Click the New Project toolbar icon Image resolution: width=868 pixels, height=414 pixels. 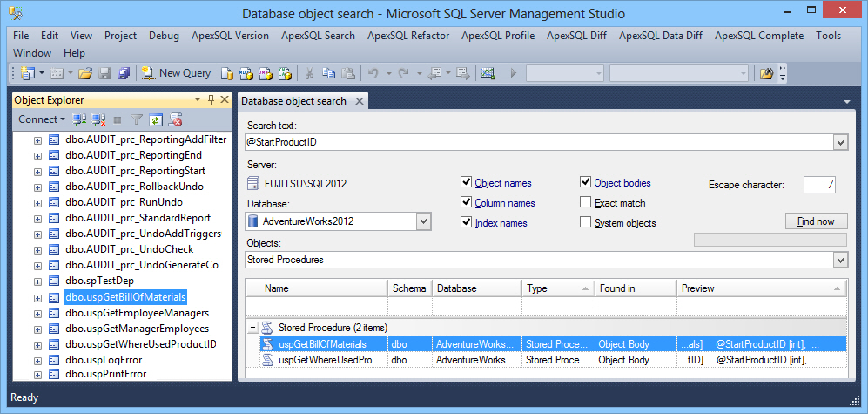click(x=27, y=73)
